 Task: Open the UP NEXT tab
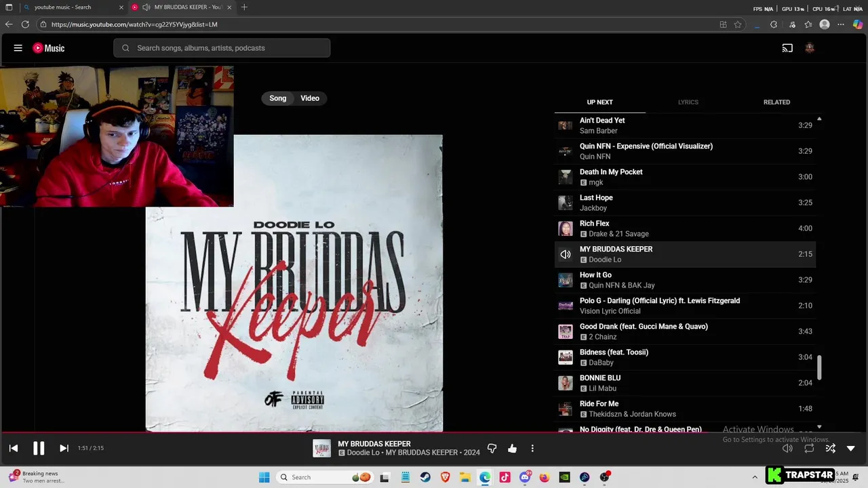pyautogui.click(x=599, y=102)
